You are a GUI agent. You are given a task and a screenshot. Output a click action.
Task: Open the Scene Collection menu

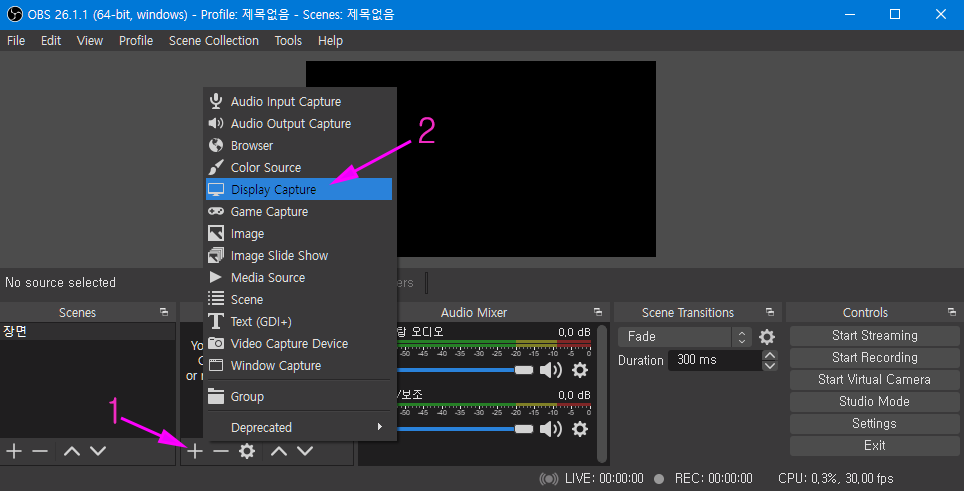(x=214, y=41)
